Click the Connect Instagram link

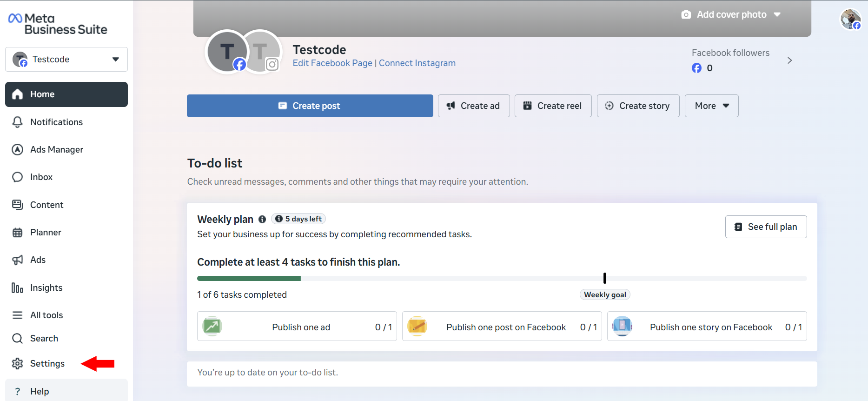(x=417, y=63)
